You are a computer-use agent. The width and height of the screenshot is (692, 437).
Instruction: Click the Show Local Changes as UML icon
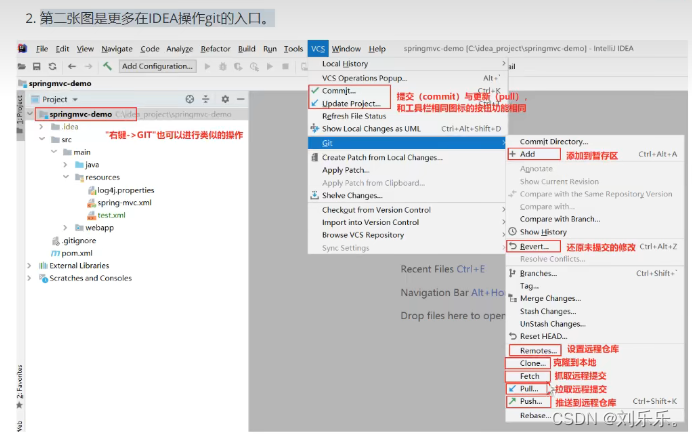point(314,128)
